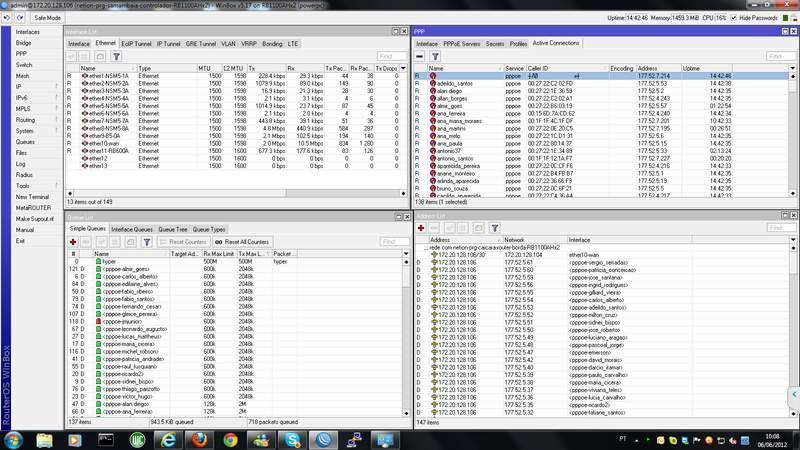
Task: Click Make Supout.rif in sidebar
Action: [34, 219]
